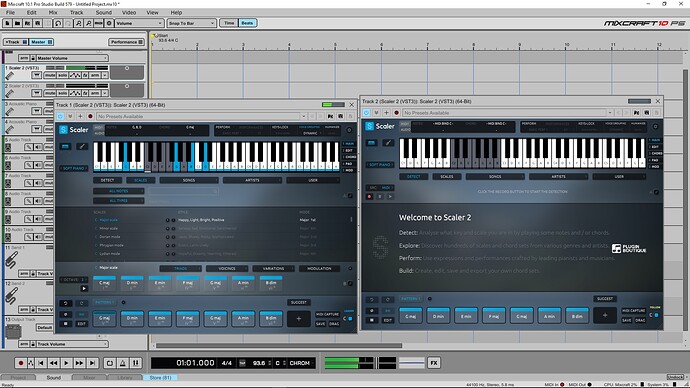Open the Store (81) tab
Screen dimensions: 690x388
[x=160, y=377]
